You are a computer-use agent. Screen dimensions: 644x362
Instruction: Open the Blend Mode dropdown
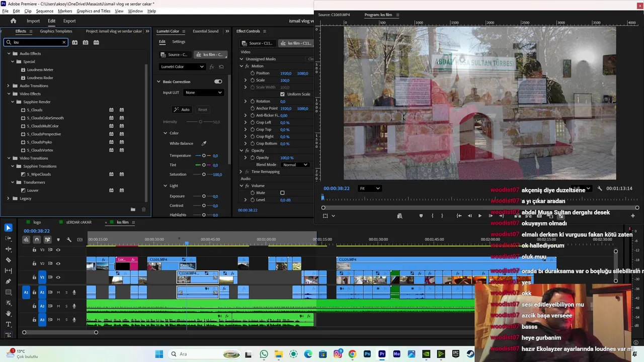(295, 165)
